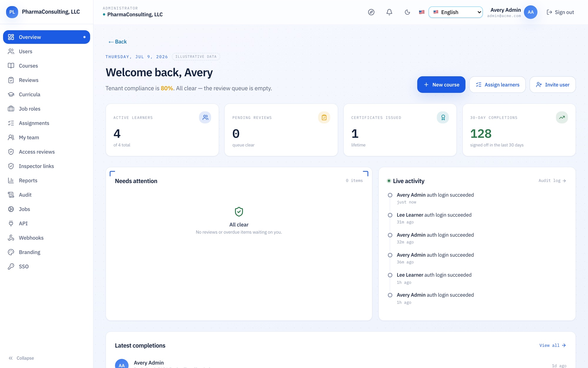Click the 'queue clear' caption
Screen dimensions: 588x368
point(243,145)
